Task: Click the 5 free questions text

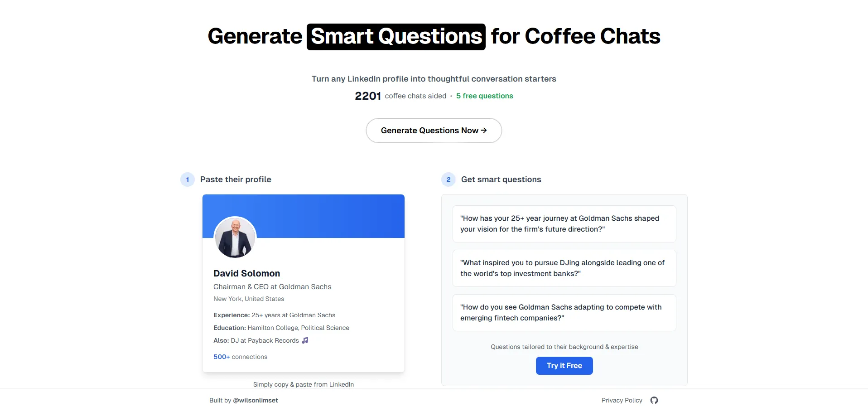Action: (x=484, y=96)
